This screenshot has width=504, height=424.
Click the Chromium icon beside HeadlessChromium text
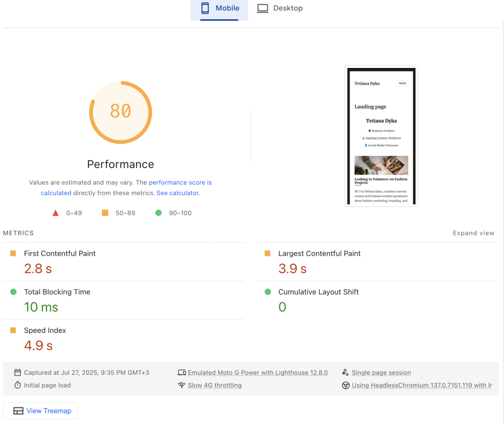346,386
